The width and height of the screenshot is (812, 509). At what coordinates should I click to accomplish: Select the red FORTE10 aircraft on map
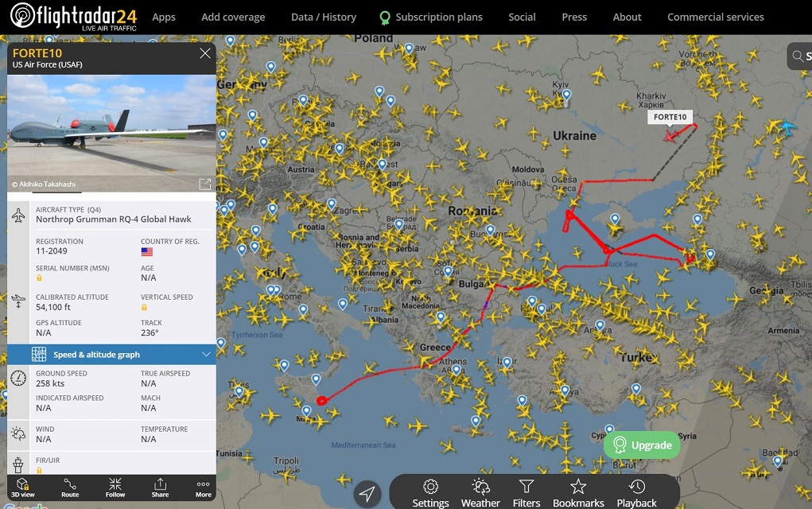pos(670,136)
